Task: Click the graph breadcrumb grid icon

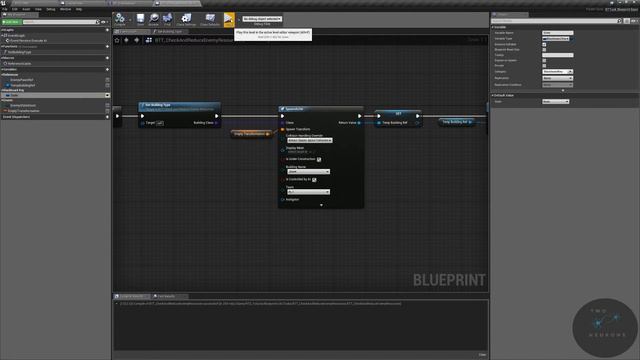Action: pos(149,40)
